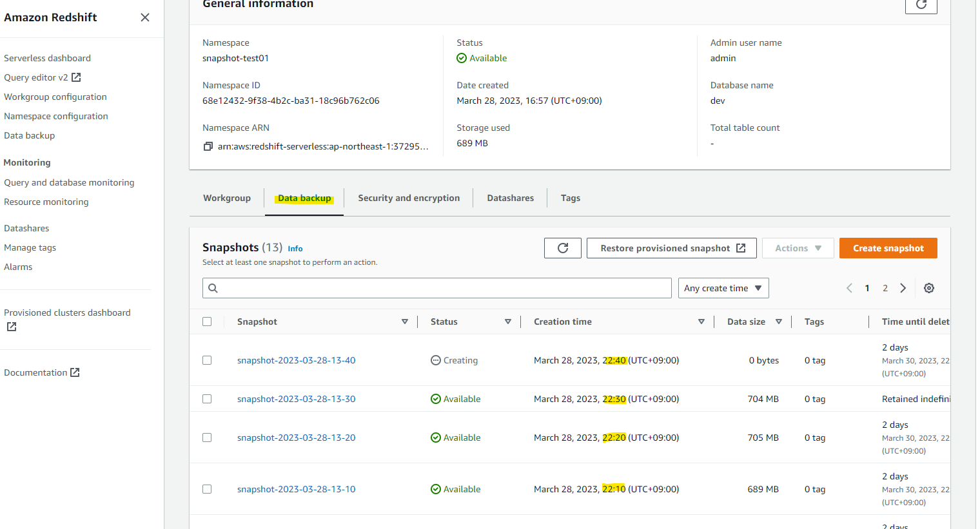Switch to the Datashares tab
The height and width of the screenshot is (529, 980).
click(x=511, y=198)
